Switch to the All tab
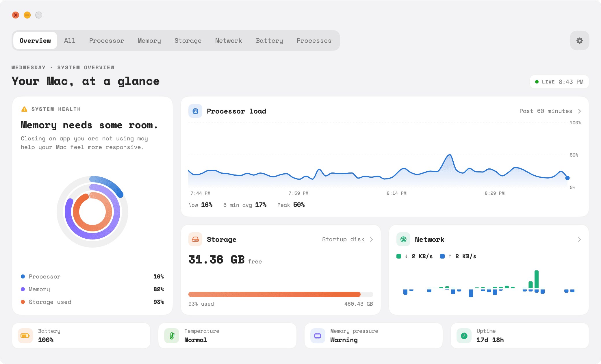 pos(70,40)
